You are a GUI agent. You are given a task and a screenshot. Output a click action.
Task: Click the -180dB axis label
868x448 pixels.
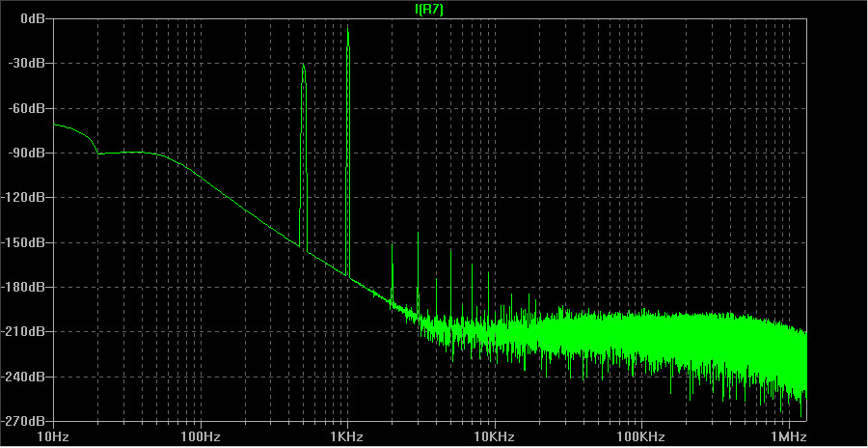coord(24,287)
